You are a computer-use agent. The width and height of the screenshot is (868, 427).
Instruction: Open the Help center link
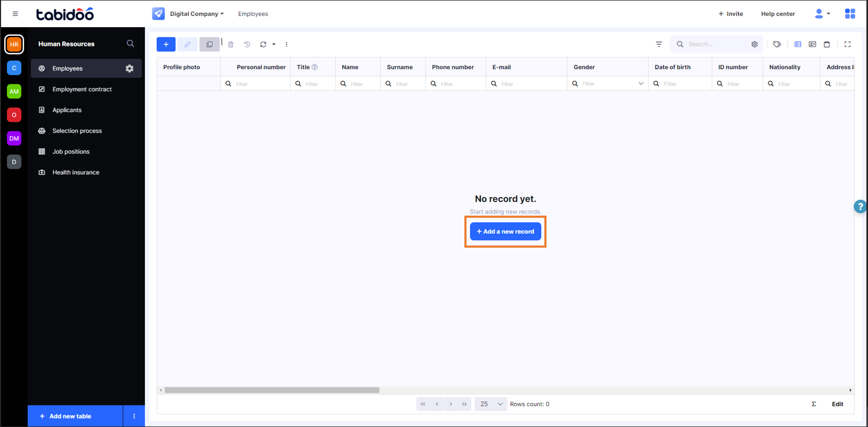click(778, 14)
